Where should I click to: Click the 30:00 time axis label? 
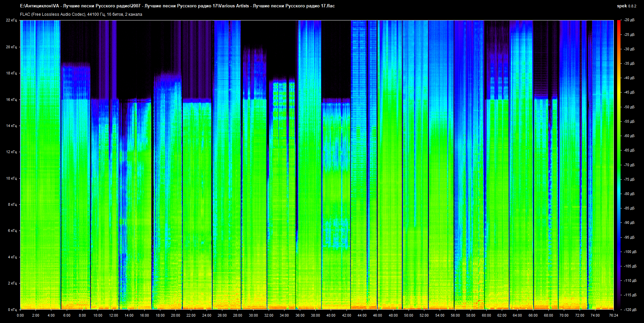pos(253,315)
